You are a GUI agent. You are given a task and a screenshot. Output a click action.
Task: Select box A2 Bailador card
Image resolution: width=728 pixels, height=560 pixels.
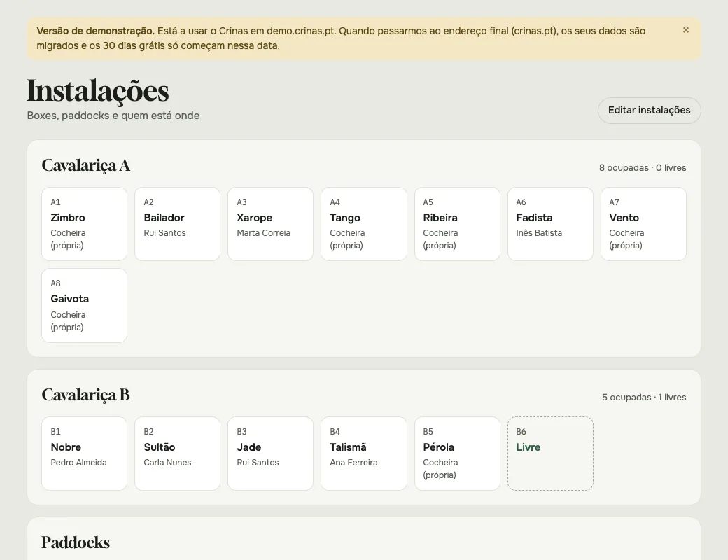point(177,224)
